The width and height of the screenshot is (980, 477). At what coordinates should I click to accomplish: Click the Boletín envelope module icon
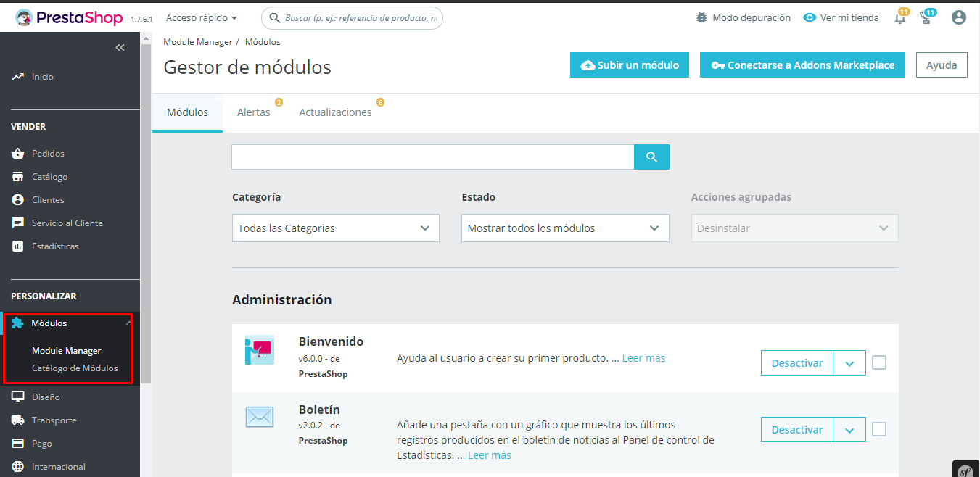(259, 417)
